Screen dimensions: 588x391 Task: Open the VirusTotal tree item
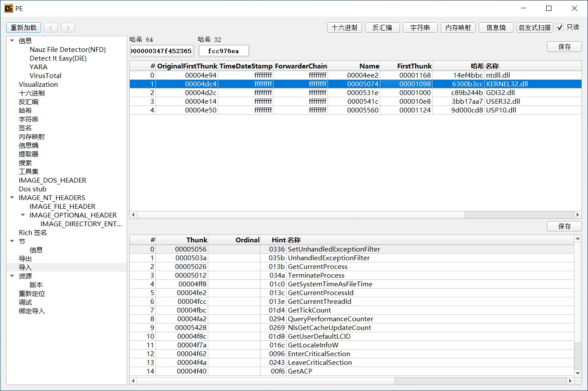[x=45, y=75]
